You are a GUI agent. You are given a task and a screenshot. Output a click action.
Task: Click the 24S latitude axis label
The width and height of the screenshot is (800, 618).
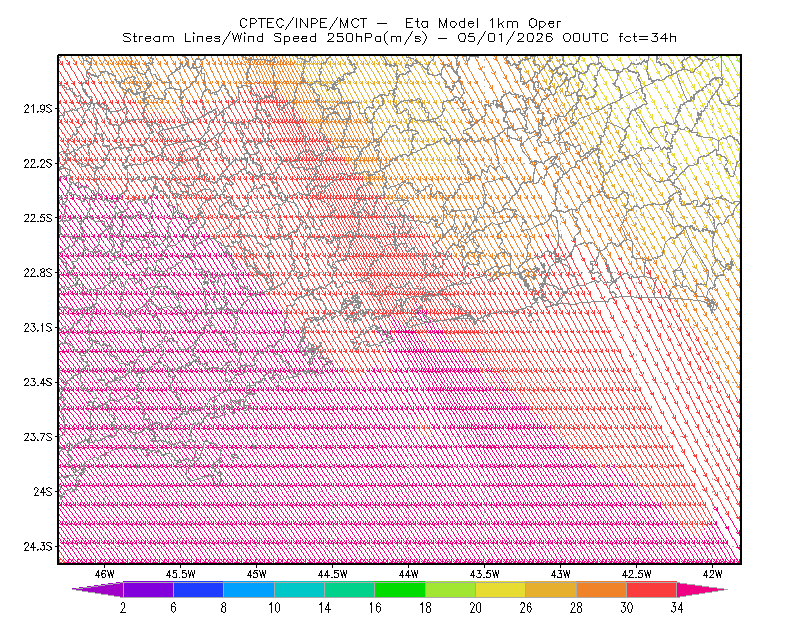click(x=43, y=491)
